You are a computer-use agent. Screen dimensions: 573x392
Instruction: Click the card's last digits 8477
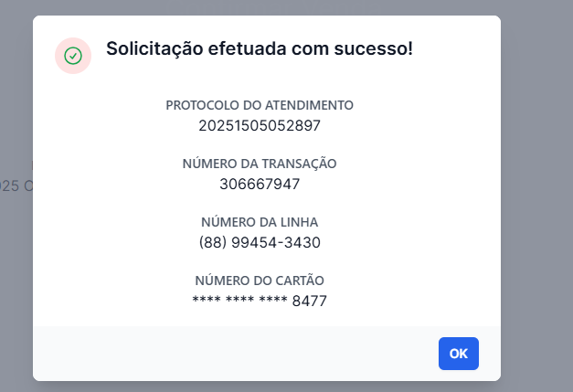pyautogui.click(x=310, y=301)
